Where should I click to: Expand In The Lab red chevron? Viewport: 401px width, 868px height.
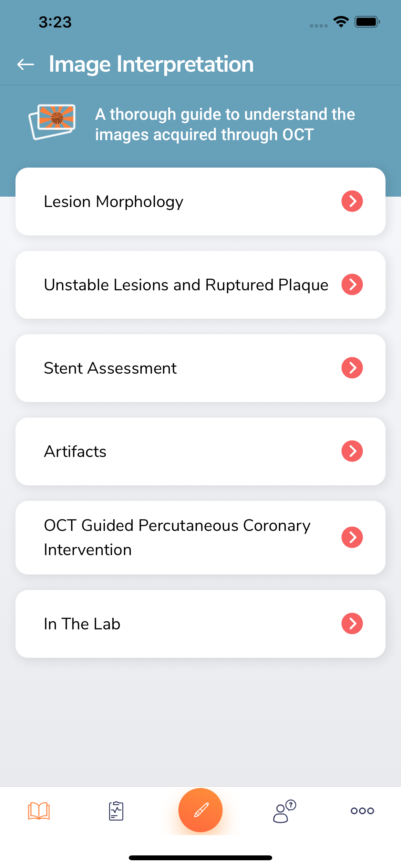(x=352, y=623)
